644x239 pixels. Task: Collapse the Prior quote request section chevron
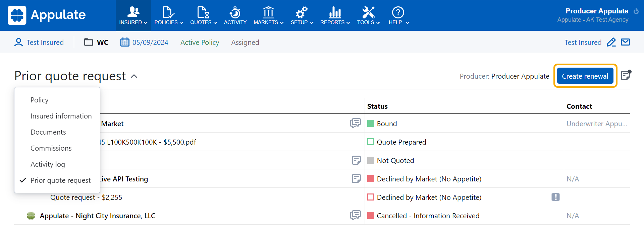click(134, 76)
